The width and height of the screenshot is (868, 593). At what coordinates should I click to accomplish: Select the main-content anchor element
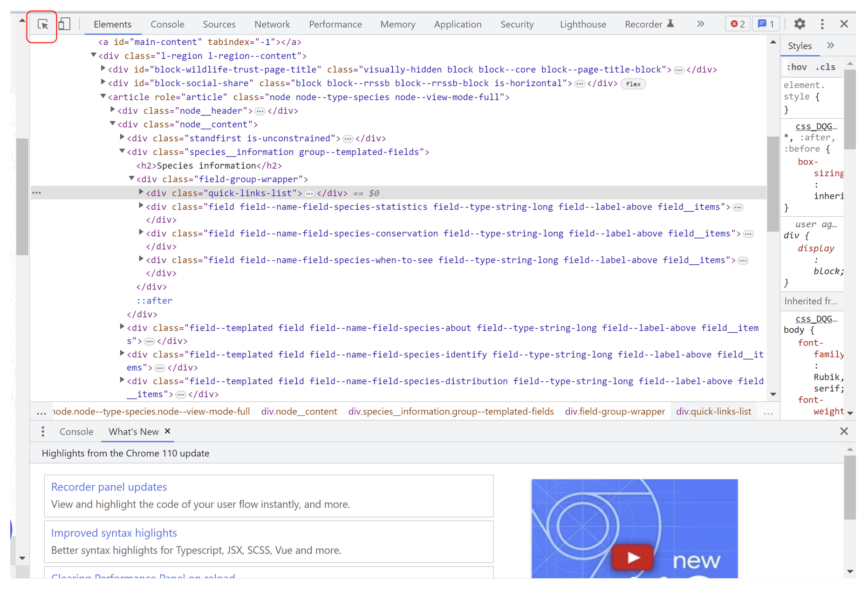200,42
